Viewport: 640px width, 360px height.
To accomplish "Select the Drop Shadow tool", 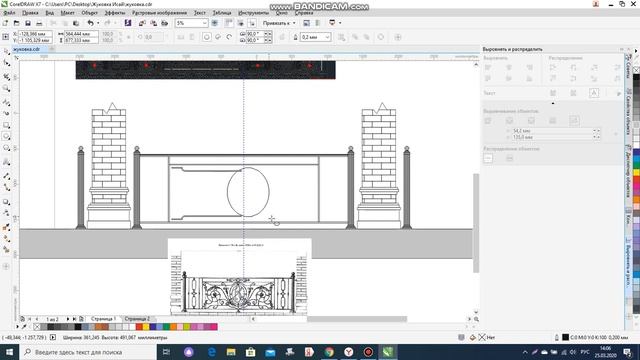I will coord(6,202).
